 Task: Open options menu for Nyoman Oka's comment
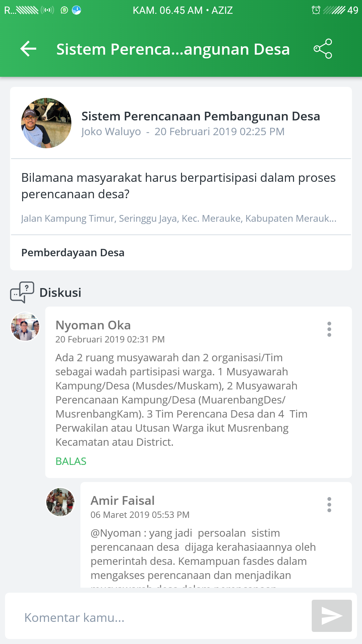[329, 329]
